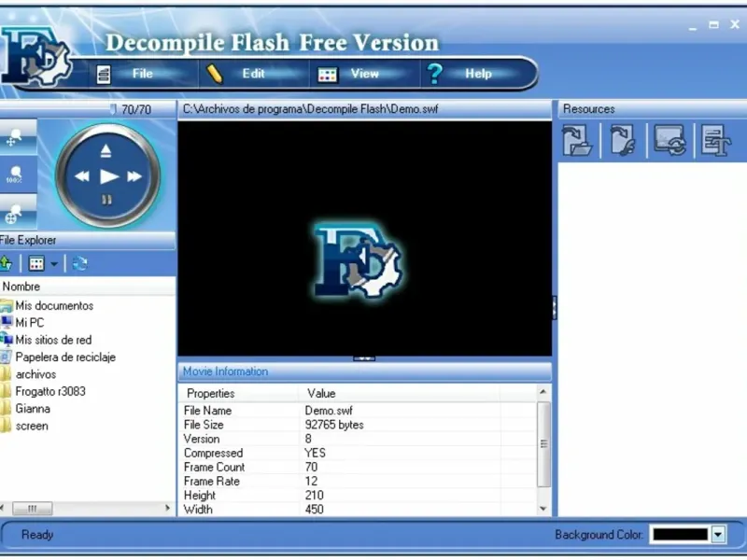Click the Eject button in player dial
The height and width of the screenshot is (560, 747).
click(106, 151)
